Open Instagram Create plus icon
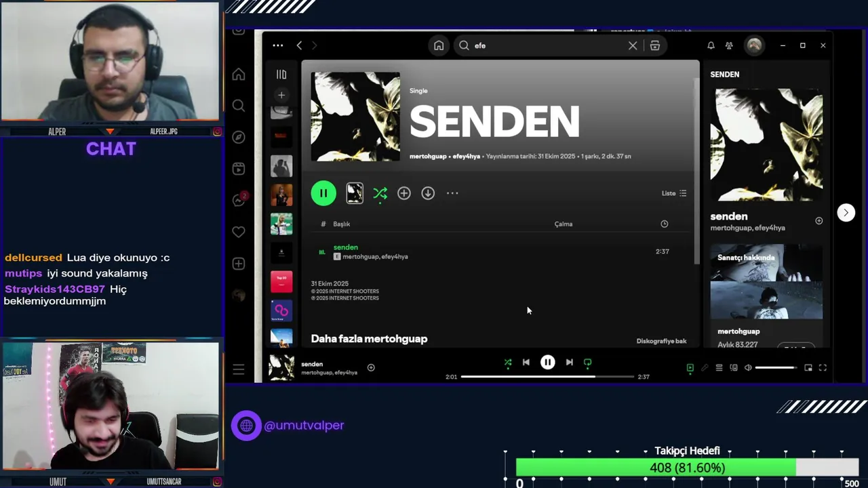 239,264
